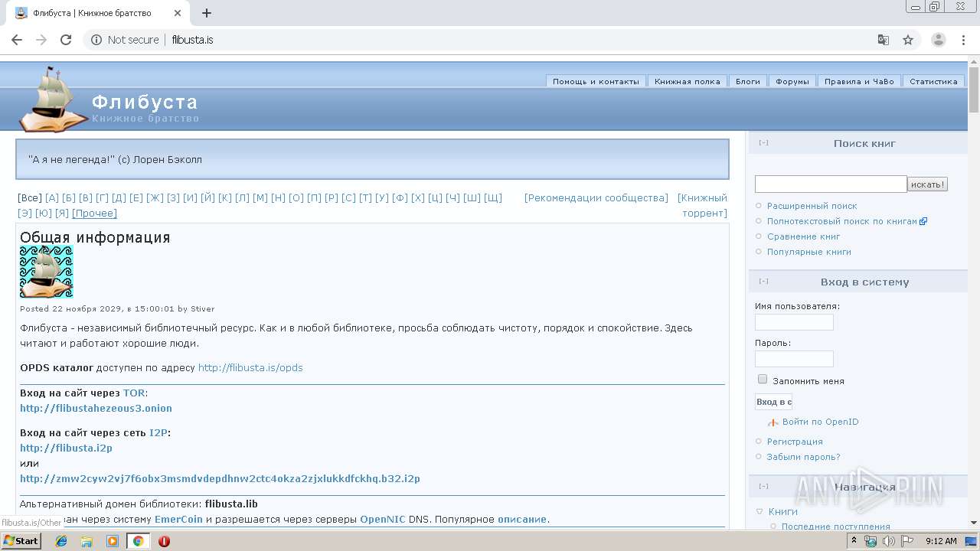Toggle the Запомнить меня checkbox
This screenshot has height=551, width=980.
click(763, 380)
